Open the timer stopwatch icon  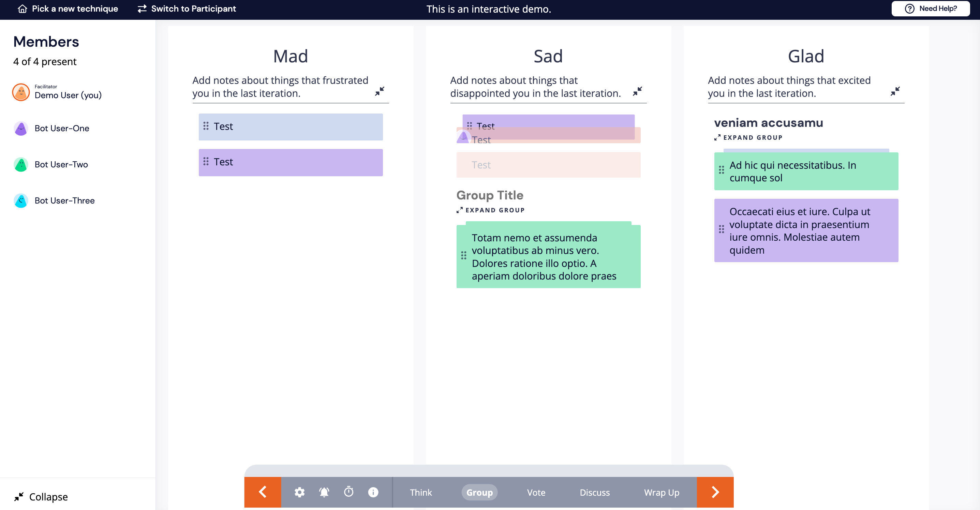coord(348,492)
